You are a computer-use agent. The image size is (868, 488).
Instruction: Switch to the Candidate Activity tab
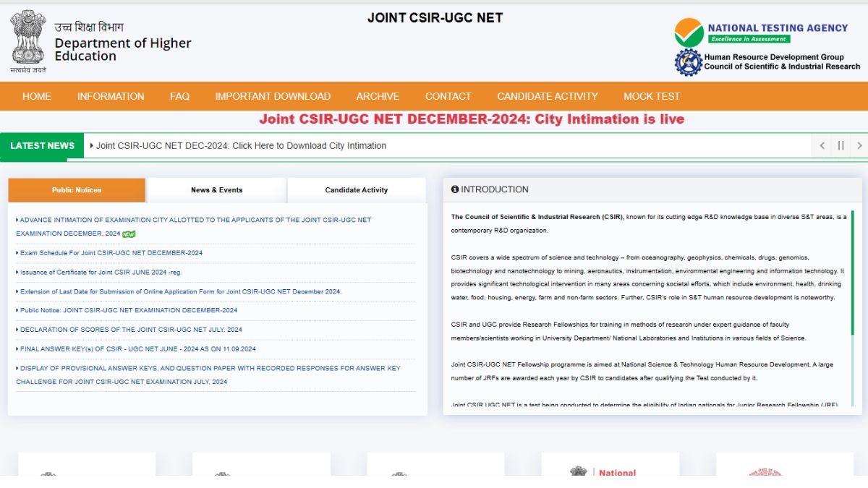[x=356, y=190]
